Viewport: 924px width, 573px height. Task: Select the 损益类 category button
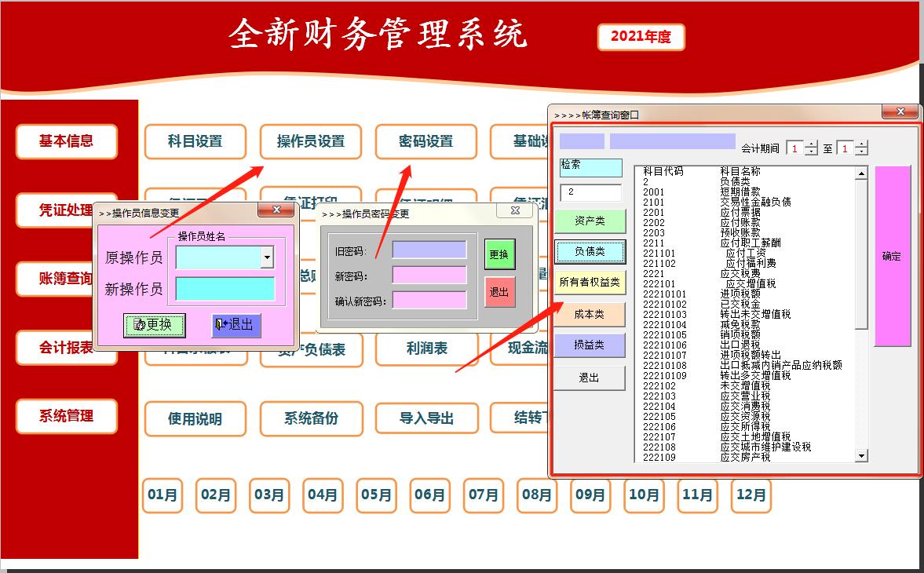pyautogui.click(x=590, y=345)
